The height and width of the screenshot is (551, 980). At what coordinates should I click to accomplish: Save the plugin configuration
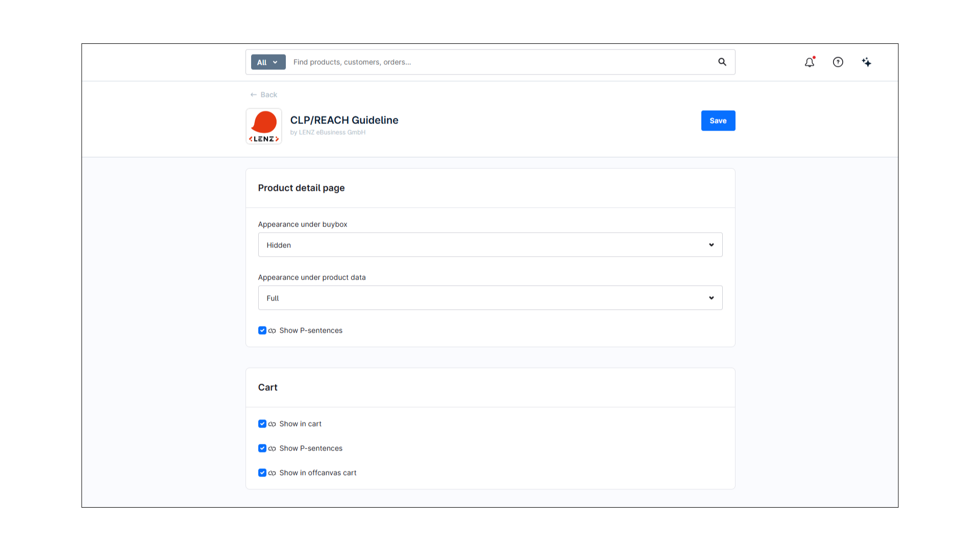tap(718, 121)
